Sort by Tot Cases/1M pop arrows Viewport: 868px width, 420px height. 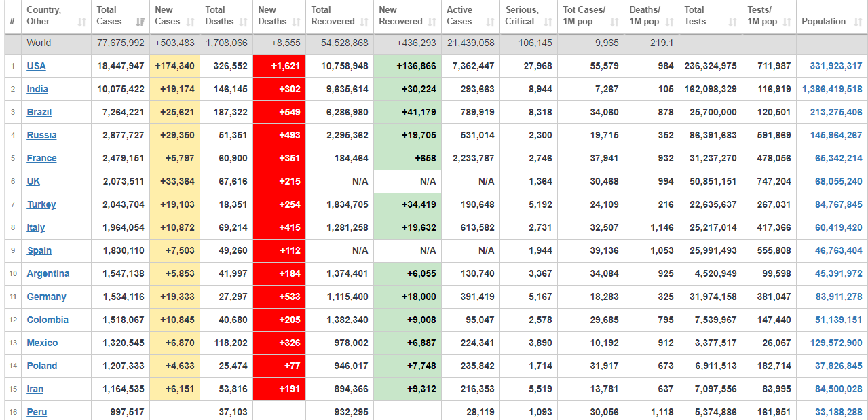(615, 22)
